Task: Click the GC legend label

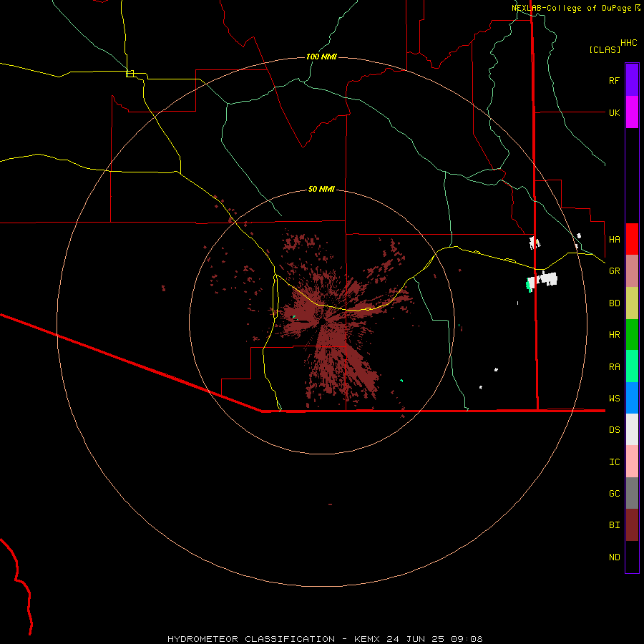Action: [614, 494]
